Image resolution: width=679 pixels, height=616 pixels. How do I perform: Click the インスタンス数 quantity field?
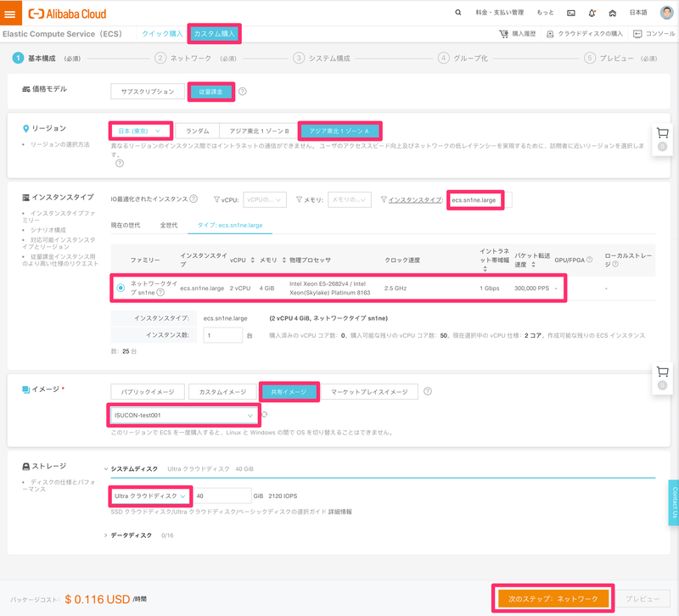point(222,335)
